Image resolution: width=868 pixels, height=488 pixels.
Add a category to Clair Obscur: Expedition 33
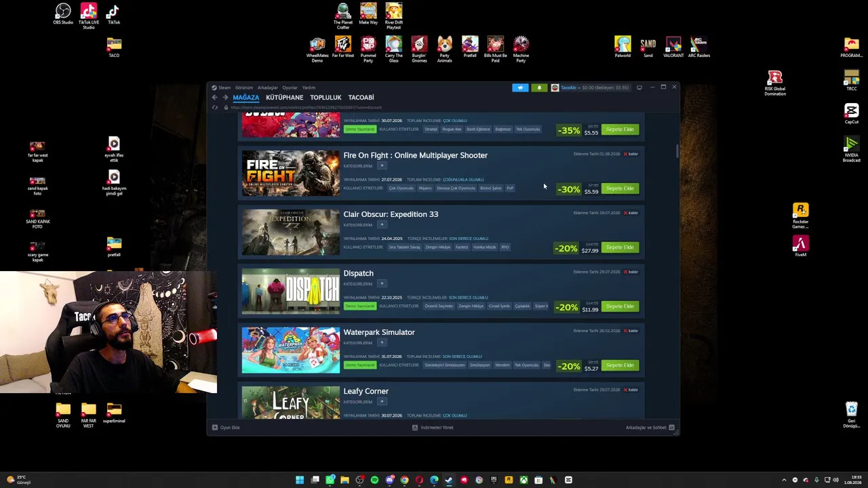tap(382, 225)
